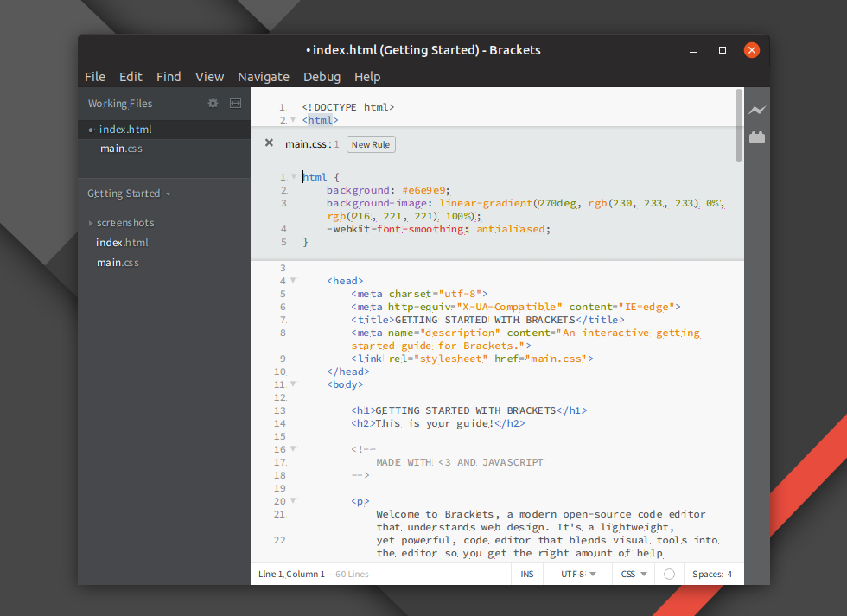
Task: Open the CSS language mode dropdown
Action: click(x=634, y=574)
